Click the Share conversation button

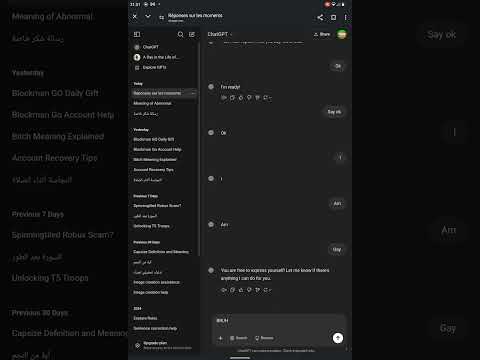(322, 34)
